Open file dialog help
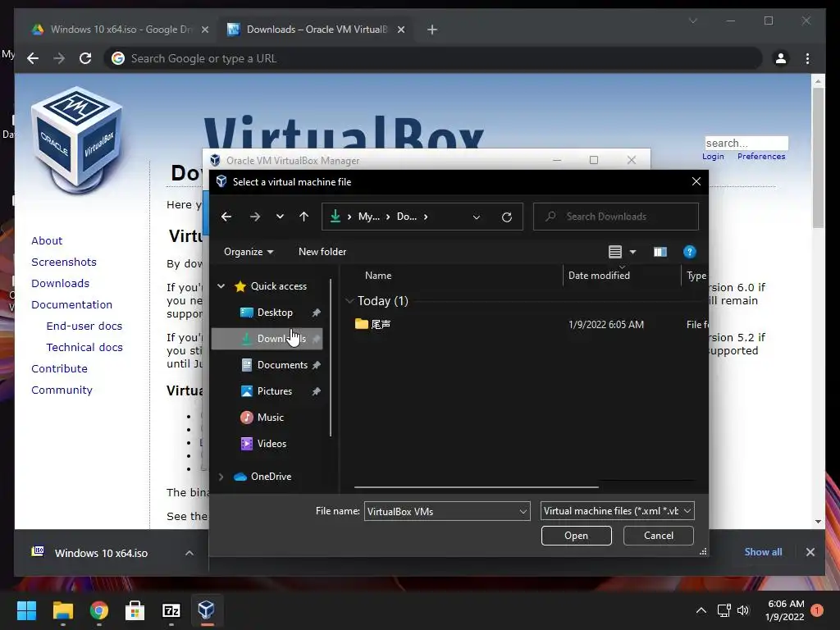840x630 pixels. pos(689,252)
